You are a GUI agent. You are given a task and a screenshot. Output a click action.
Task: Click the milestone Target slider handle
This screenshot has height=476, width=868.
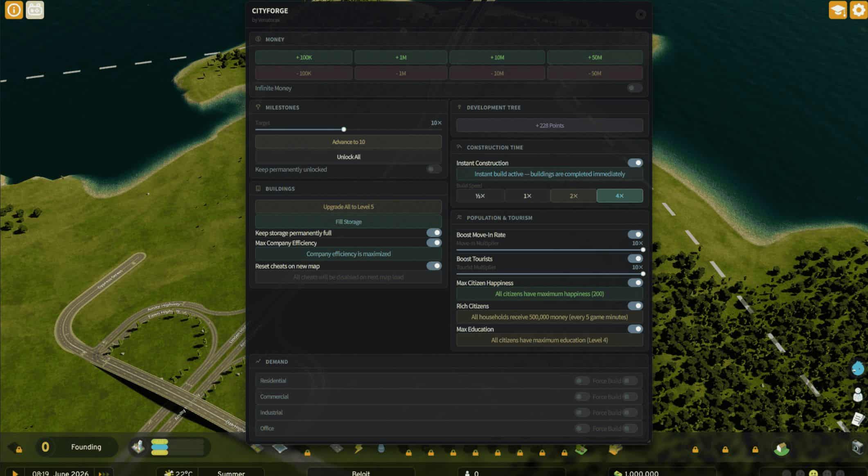tap(344, 129)
